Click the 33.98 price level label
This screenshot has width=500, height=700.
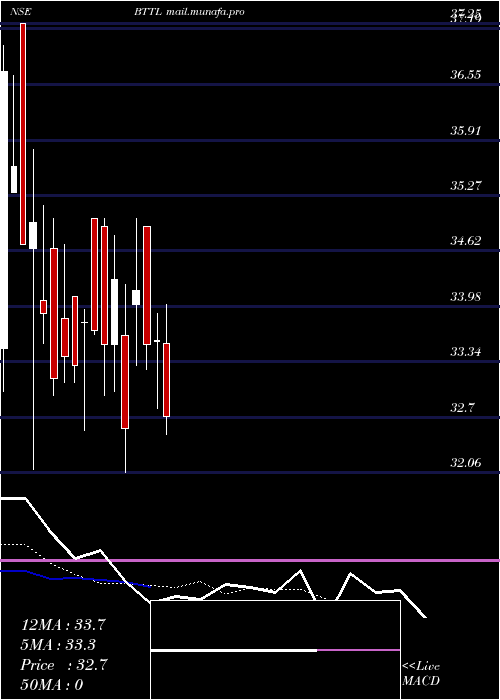tap(465, 297)
